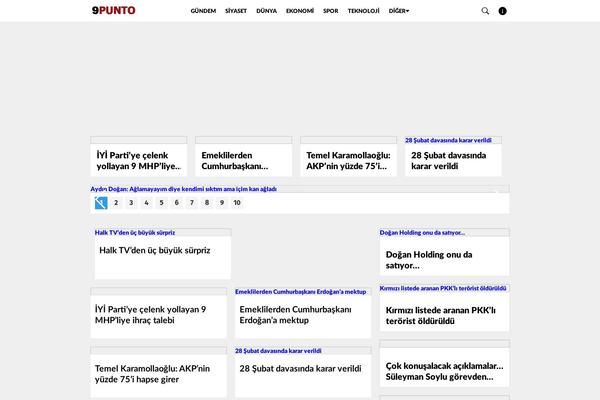This screenshot has width=600, height=400.
Task: Open top card 'Emeklilerden Cumhurbaşkanı...'
Action: pyautogui.click(x=235, y=161)
